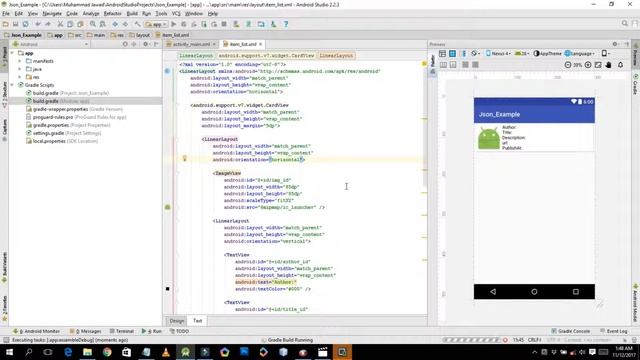The image size is (640, 360).
Task: Click zoom to fit screen icon
Action: coord(598,65)
